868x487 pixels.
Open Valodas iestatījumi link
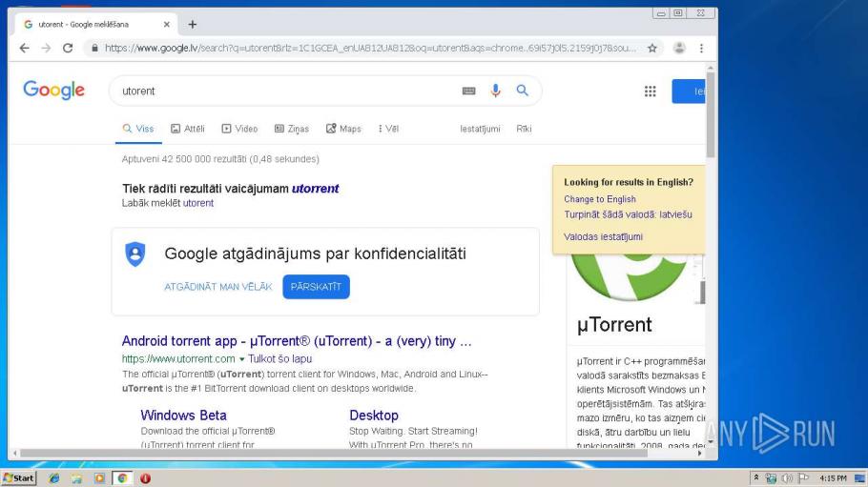(x=603, y=237)
